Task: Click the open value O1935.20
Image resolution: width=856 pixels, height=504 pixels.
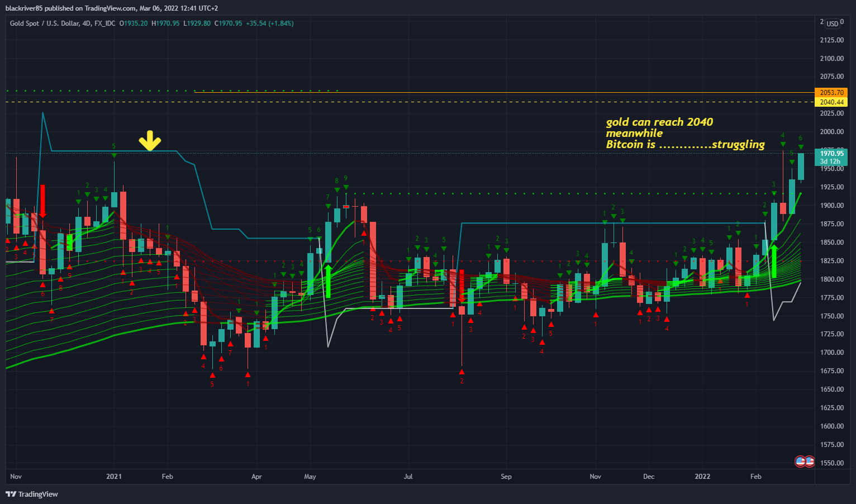Action: (x=134, y=23)
